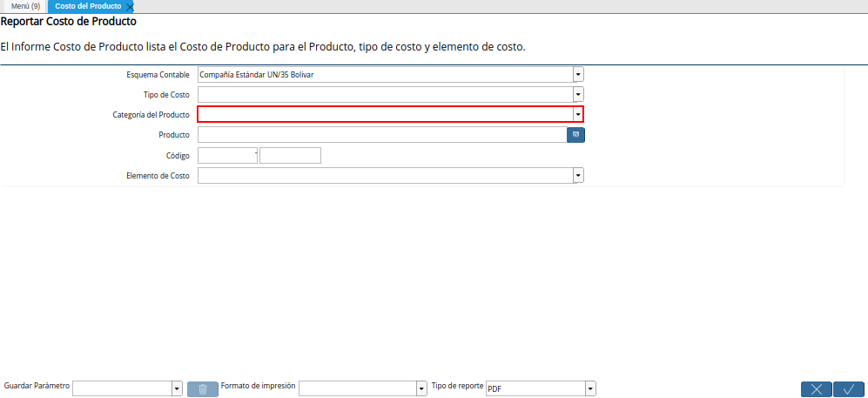Viewport: 868px width, 398px height.
Task: Expand the Tipo de Costo dropdown arrow
Action: point(578,95)
